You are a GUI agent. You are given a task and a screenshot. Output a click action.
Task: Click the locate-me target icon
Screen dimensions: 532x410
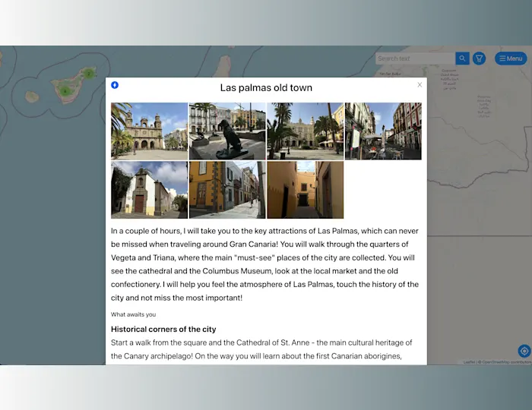pyautogui.click(x=524, y=351)
